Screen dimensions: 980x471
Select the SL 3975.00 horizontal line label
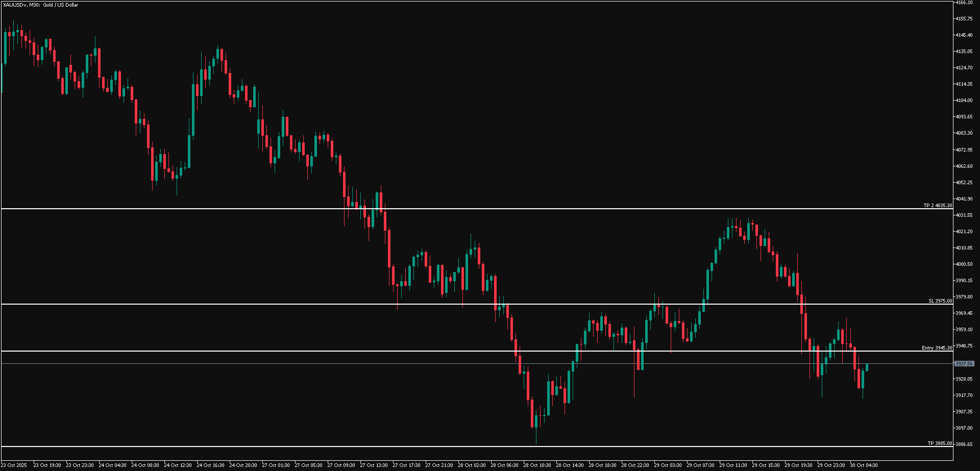tap(940, 301)
